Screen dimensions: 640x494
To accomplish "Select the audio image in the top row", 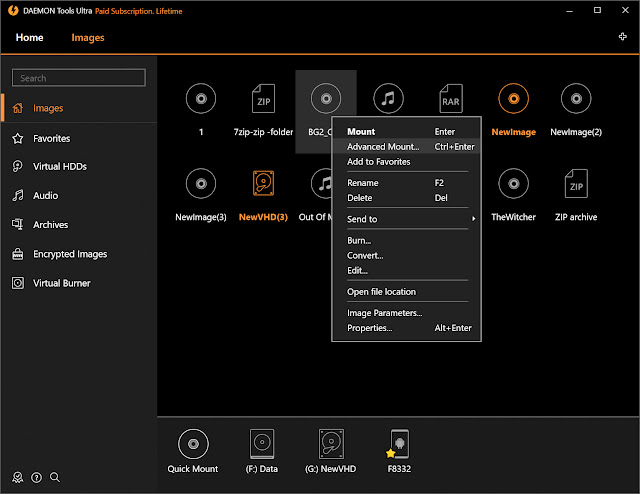I will 388,98.
